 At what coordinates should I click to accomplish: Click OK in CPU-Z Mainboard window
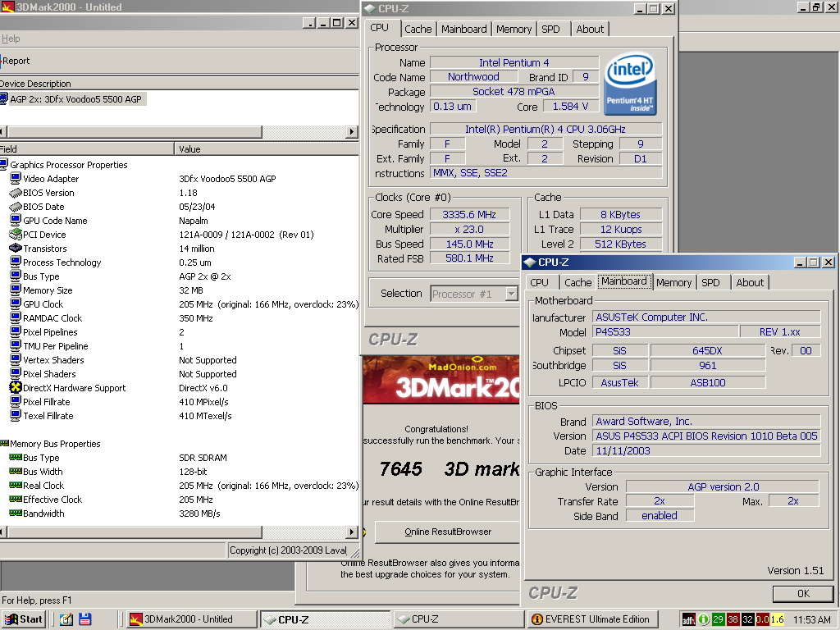tap(803, 594)
